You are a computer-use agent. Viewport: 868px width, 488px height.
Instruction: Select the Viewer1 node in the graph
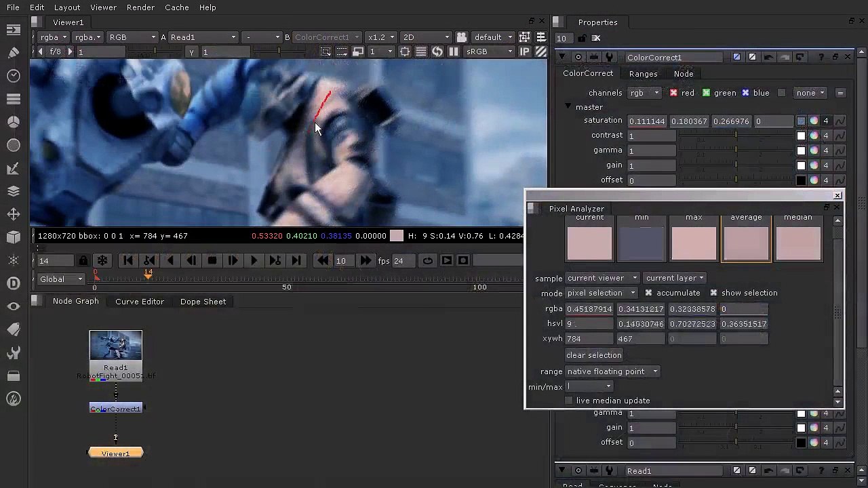(x=116, y=453)
